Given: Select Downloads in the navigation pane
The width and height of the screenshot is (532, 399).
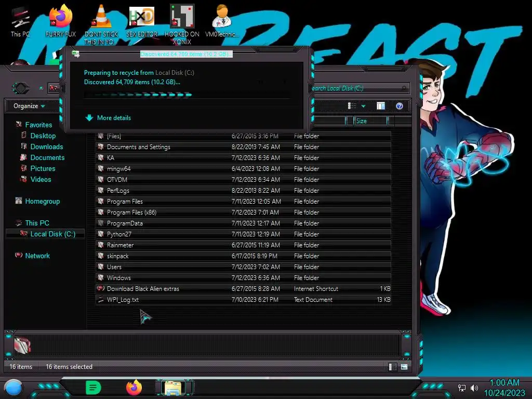Looking at the screenshot, I should tap(42, 147).
